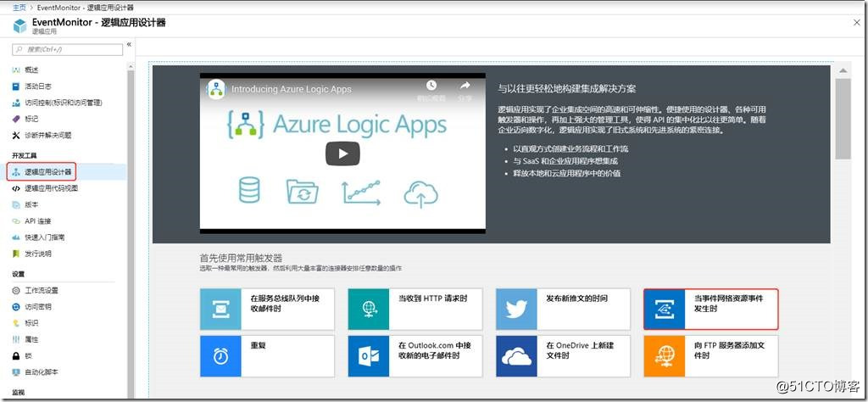Select the Event Grid trigger icon

(665, 309)
